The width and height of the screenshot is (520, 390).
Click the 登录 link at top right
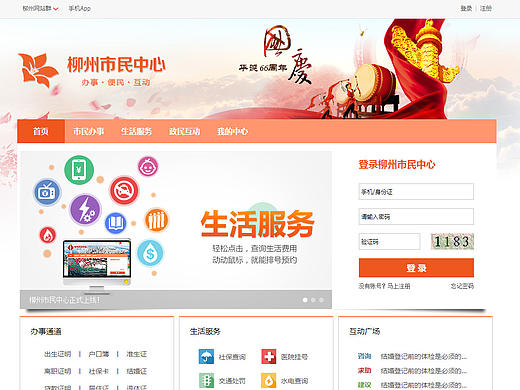tap(466, 8)
